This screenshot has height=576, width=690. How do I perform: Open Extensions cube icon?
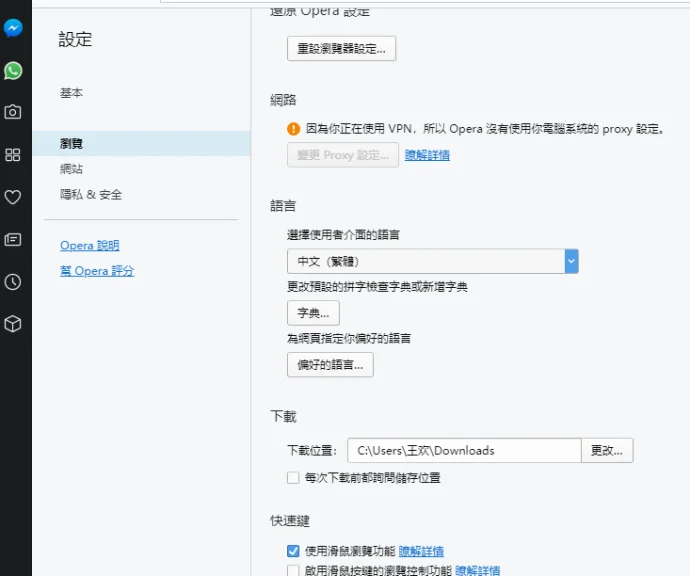click(13, 324)
